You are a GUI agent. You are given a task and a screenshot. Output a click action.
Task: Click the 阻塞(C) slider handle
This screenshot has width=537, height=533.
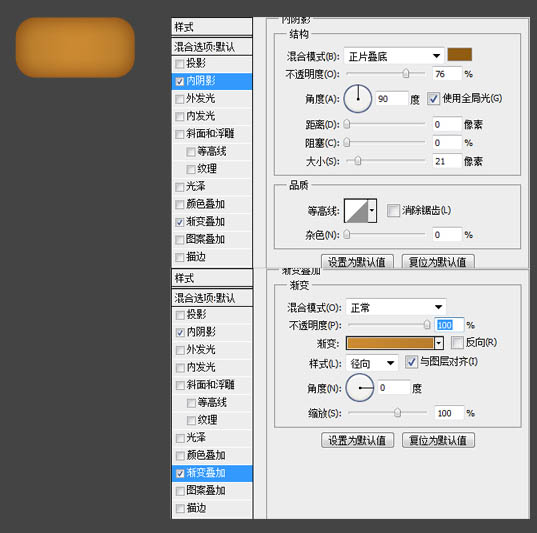347,142
